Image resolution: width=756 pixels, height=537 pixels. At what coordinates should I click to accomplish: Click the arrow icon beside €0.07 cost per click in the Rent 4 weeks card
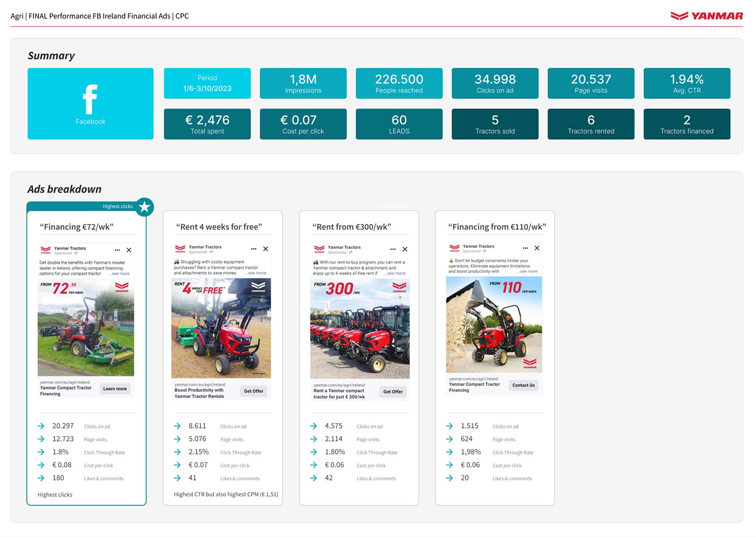pyautogui.click(x=177, y=465)
